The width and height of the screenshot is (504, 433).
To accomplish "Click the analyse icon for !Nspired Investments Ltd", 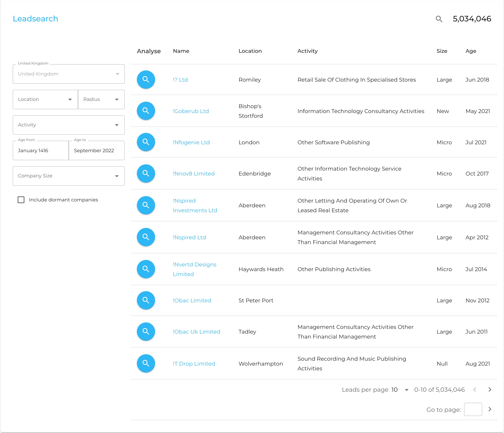I will pyautogui.click(x=146, y=205).
